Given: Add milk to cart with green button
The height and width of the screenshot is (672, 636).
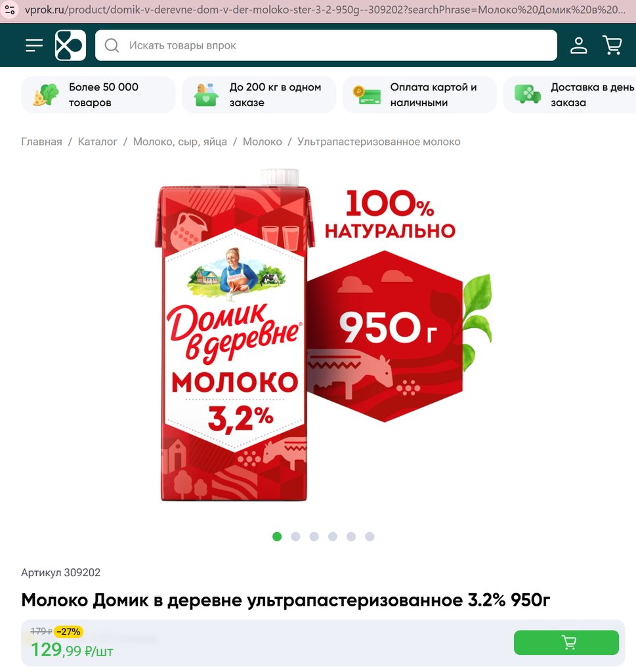Looking at the screenshot, I should [566, 642].
